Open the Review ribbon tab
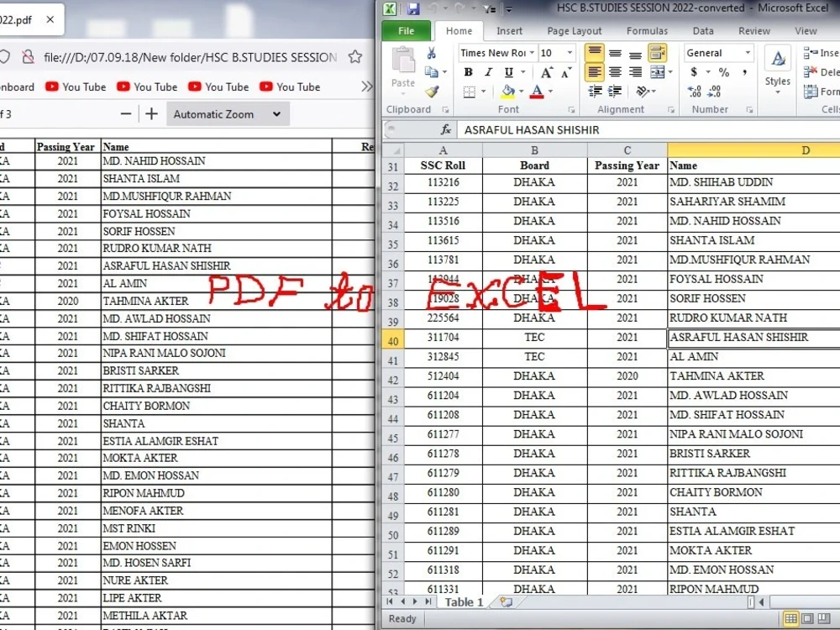This screenshot has height=630, width=840. pos(754,31)
